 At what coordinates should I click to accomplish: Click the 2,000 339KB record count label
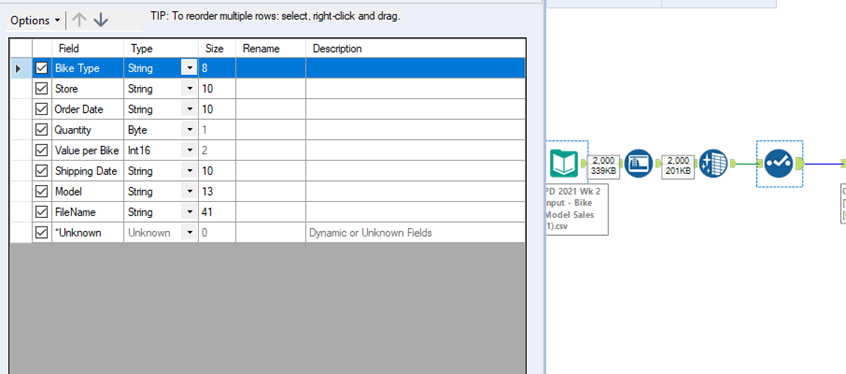tap(603, 166)
